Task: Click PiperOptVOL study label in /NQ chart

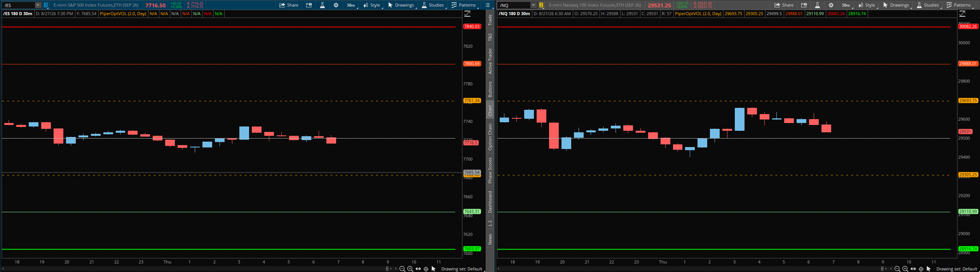Action: pos(698,14)
